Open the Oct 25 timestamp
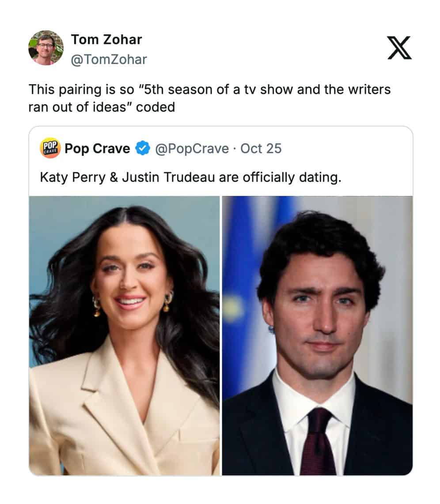Screen dimensions: 440x504 [x=261, y=149]
